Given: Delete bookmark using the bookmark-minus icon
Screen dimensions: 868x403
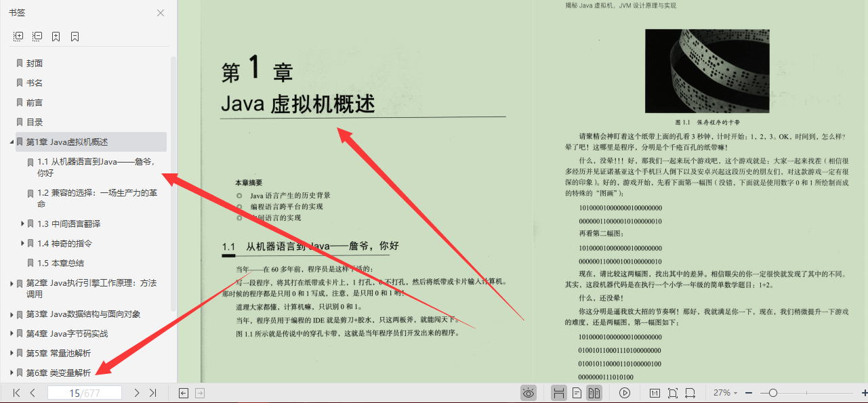Looking at the screenshot, I should 75,36.
